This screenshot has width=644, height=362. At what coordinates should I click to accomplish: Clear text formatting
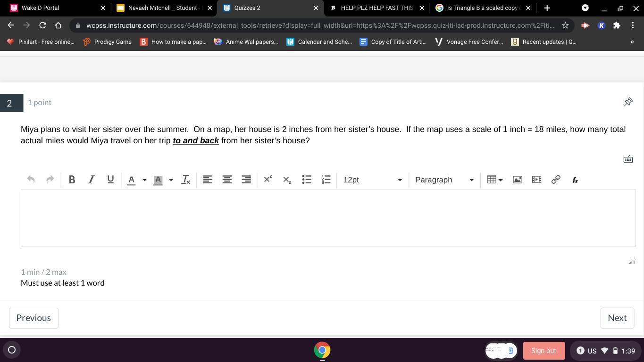186,180
